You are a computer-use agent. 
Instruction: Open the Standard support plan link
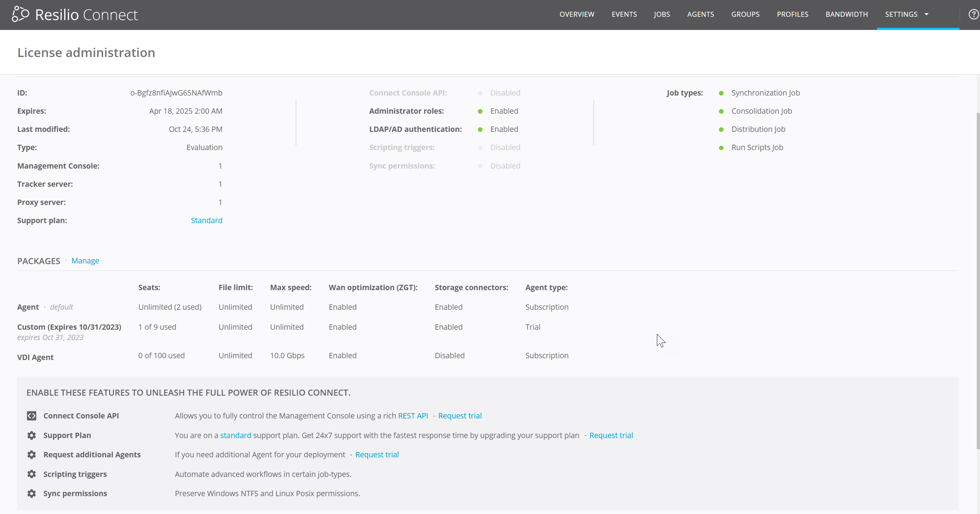click(206, 221)
